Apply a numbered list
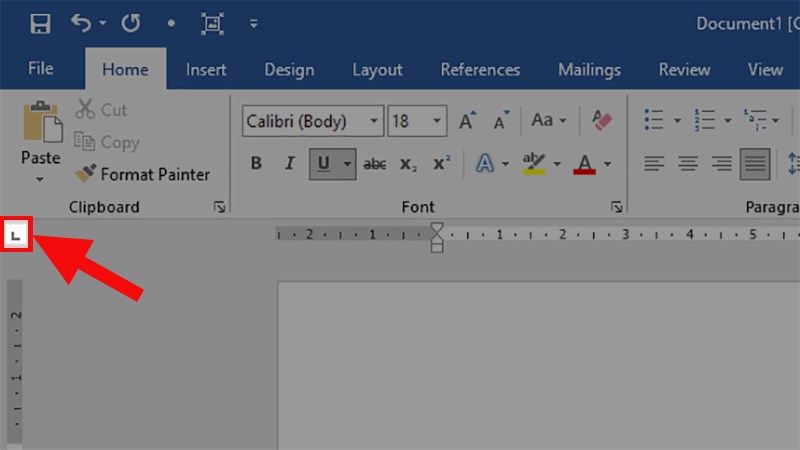Viewport: 800px width, 450px height. coord(704,120)
